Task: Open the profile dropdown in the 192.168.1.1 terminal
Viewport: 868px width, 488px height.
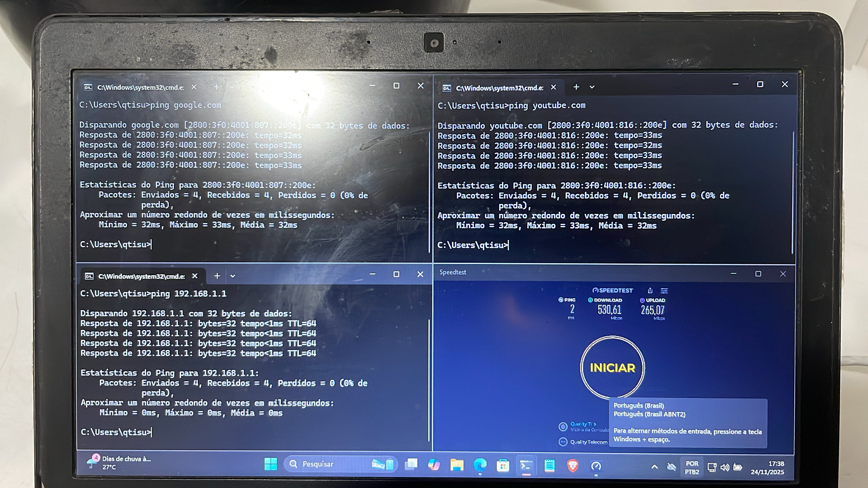Action: [x=233, y=276]
